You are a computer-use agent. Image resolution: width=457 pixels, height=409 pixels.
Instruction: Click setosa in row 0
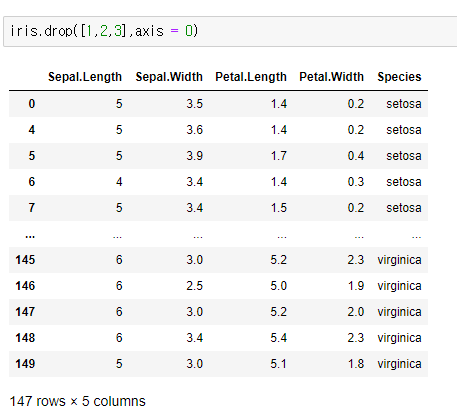[x=404, y=104]
